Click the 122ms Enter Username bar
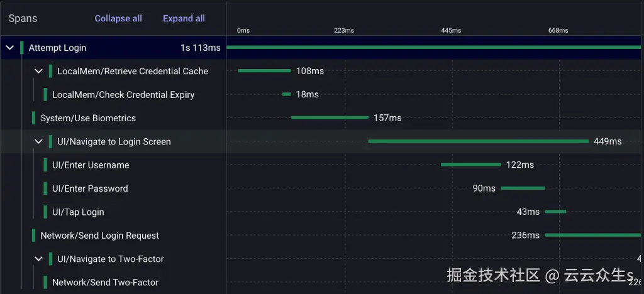 click(470, 165)
